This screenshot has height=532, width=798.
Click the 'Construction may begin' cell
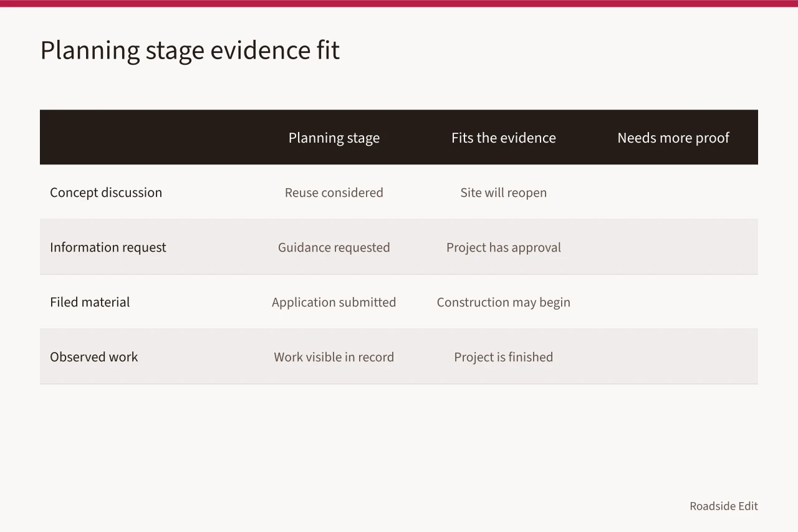[504, 302]
